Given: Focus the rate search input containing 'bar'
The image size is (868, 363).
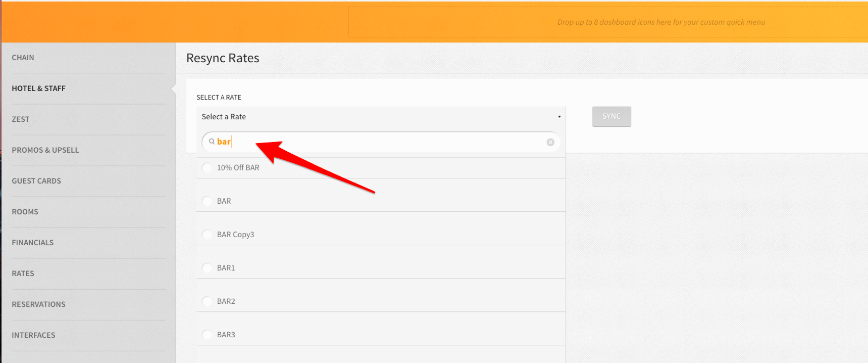Looking at the screenshot, I should click(x=381, y=142).
